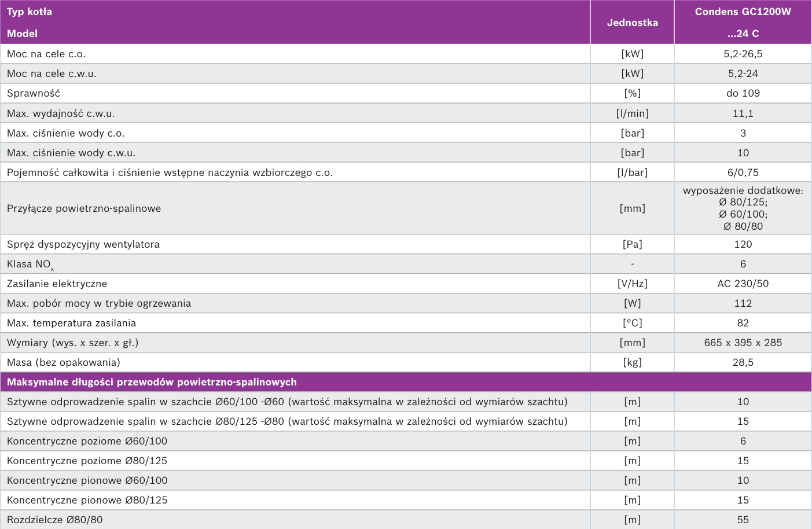Click the 'Typ kotła' header label
The image size is (812, 529).
[x=30, y=12]
